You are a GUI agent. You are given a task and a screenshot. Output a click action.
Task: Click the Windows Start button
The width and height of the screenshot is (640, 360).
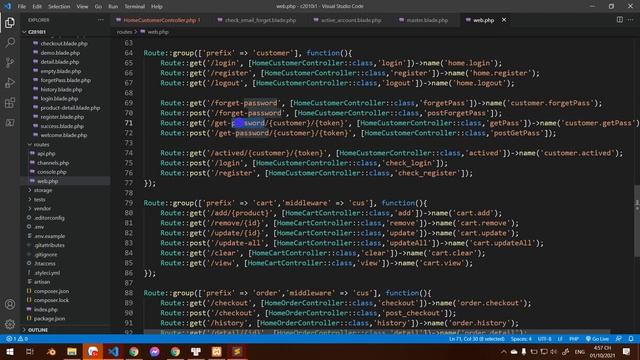click(10, 351)
